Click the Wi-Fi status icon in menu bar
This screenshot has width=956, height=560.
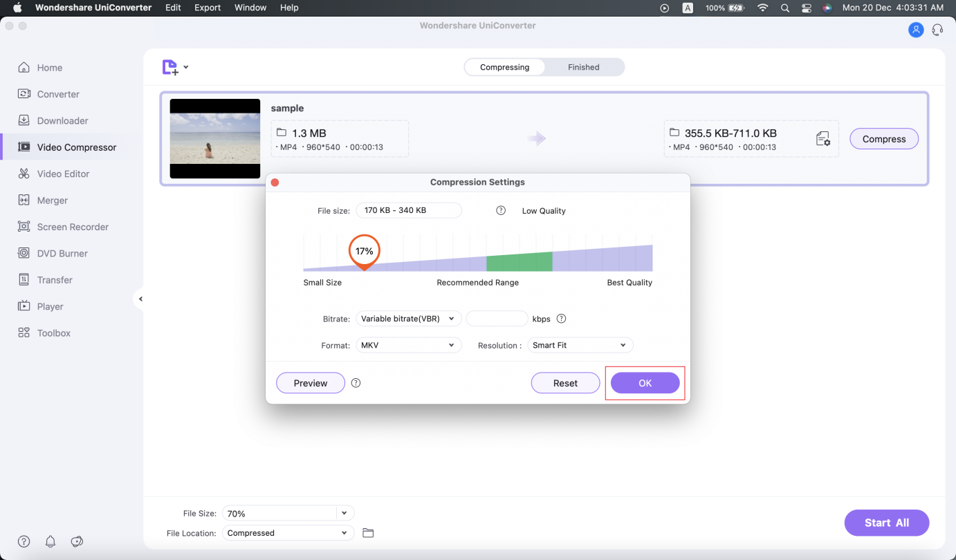tap(762, 8)
